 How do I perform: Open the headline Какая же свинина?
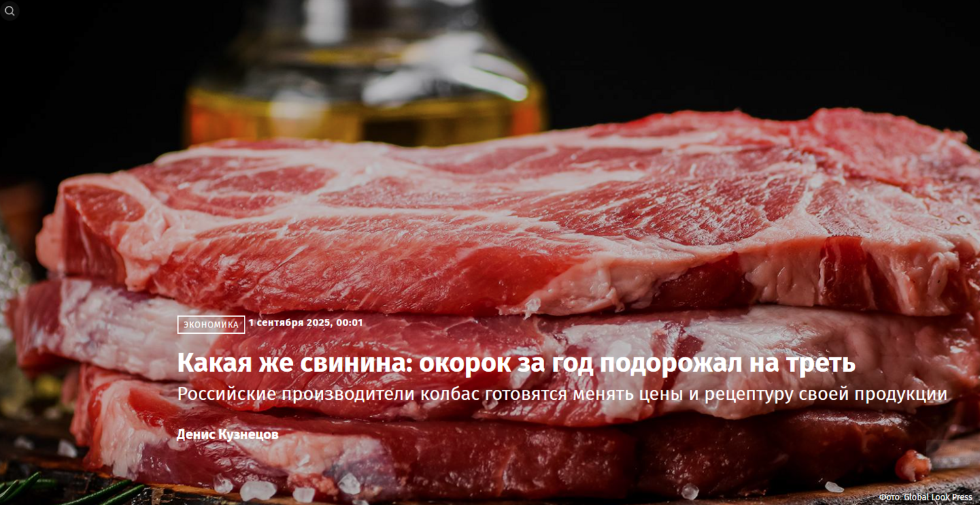pyautogui.click(x=516, y=363)
